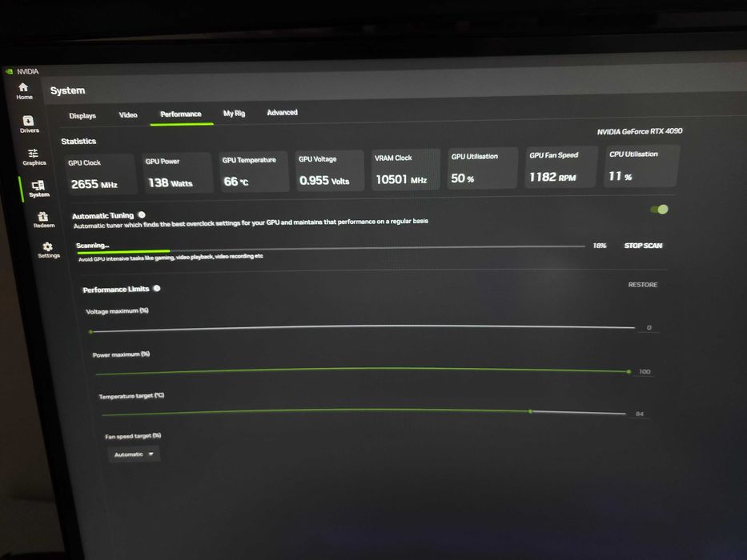Open the Advanced tab

[x=282, y=112]
